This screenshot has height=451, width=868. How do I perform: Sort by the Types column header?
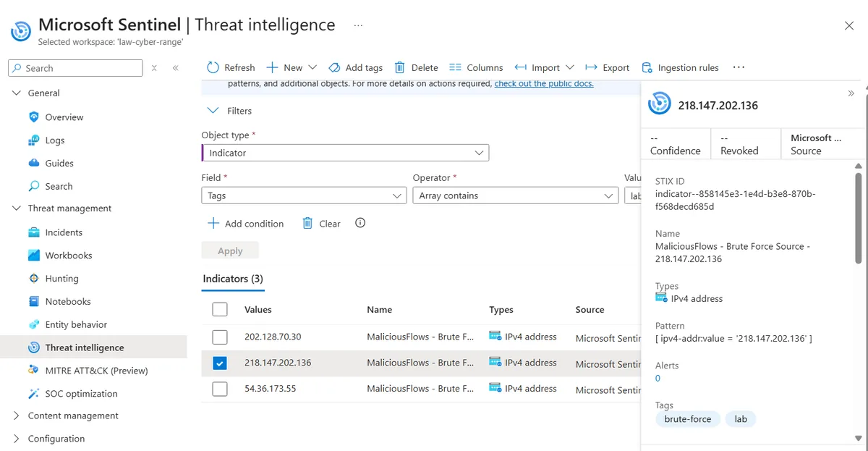pos(501,310)
